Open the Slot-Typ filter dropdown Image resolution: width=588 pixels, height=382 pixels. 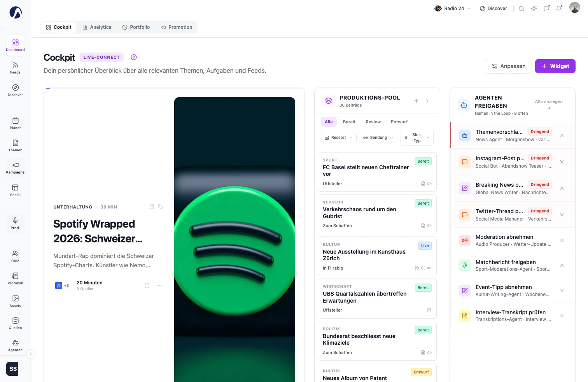pos(417,138)
